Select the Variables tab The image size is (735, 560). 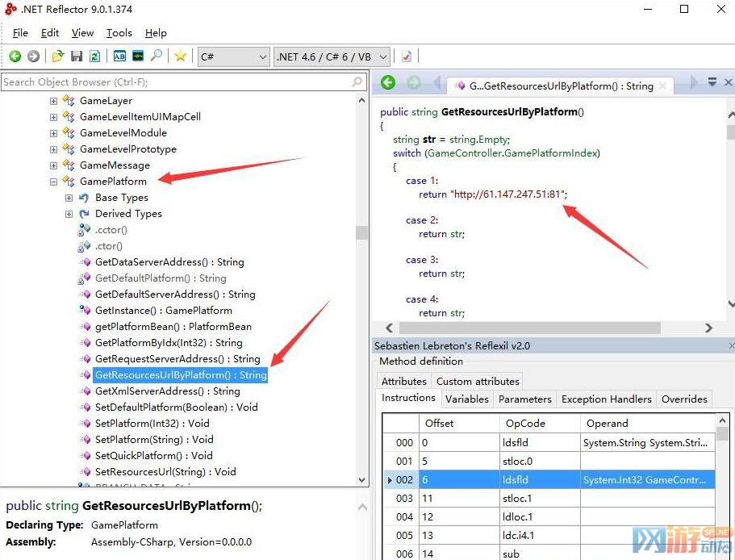coord(467,399)
